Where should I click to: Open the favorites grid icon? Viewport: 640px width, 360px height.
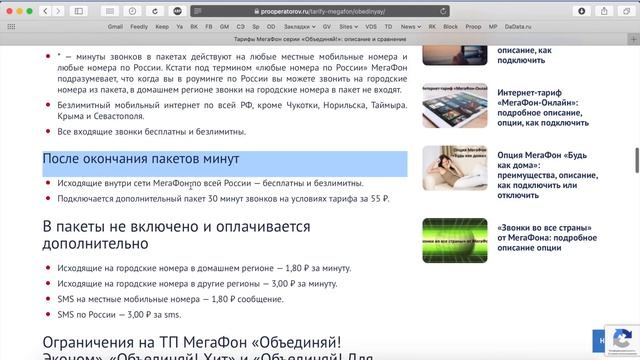coord(11,27)
